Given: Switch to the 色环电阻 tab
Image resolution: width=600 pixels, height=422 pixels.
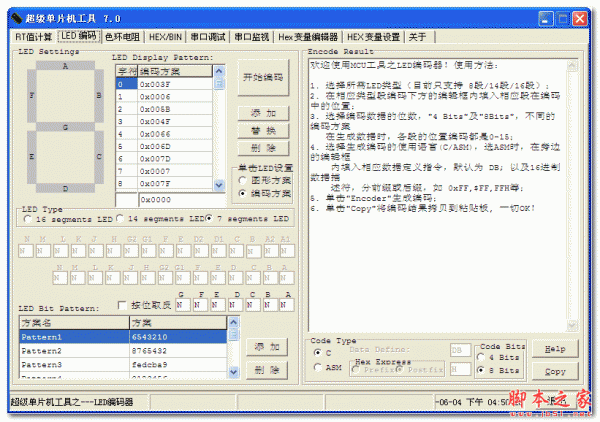Looking at the screenshot, I should click(122, 37).
